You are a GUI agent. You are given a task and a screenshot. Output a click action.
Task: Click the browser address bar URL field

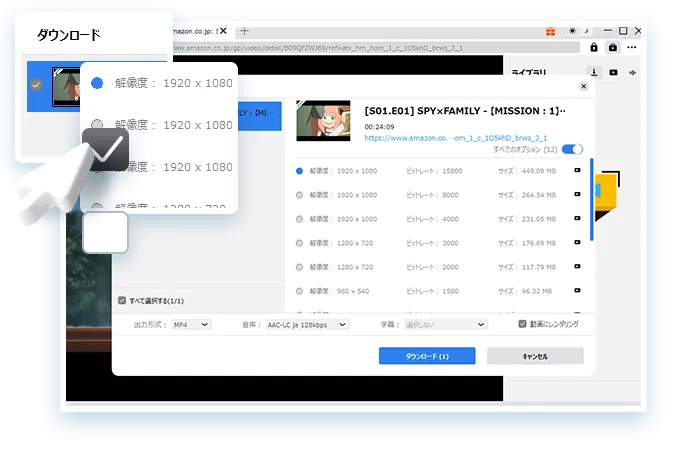376,48
